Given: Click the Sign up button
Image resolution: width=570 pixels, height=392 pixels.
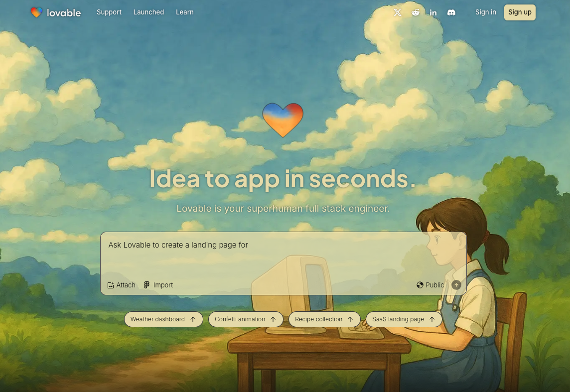Looking at the screenshot, I should click(520, 12).
